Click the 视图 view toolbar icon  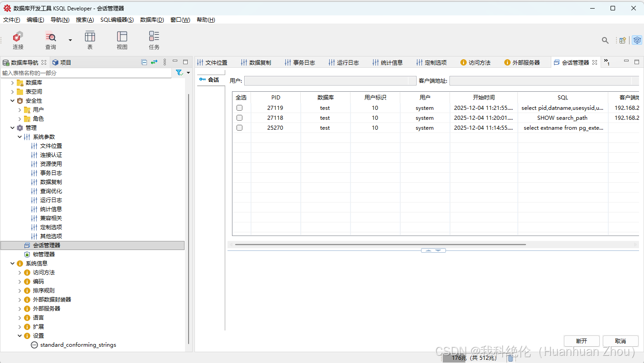pyautogui.click(x=122, y=40)
